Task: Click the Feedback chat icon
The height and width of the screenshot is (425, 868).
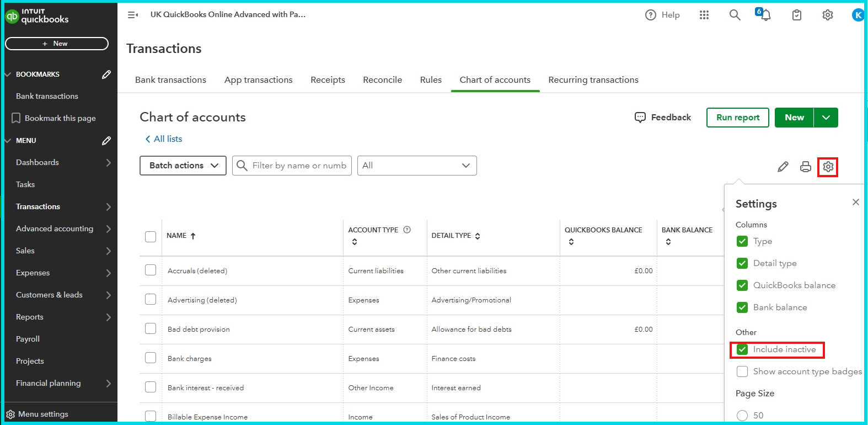Action: click(x=640, y=118)
